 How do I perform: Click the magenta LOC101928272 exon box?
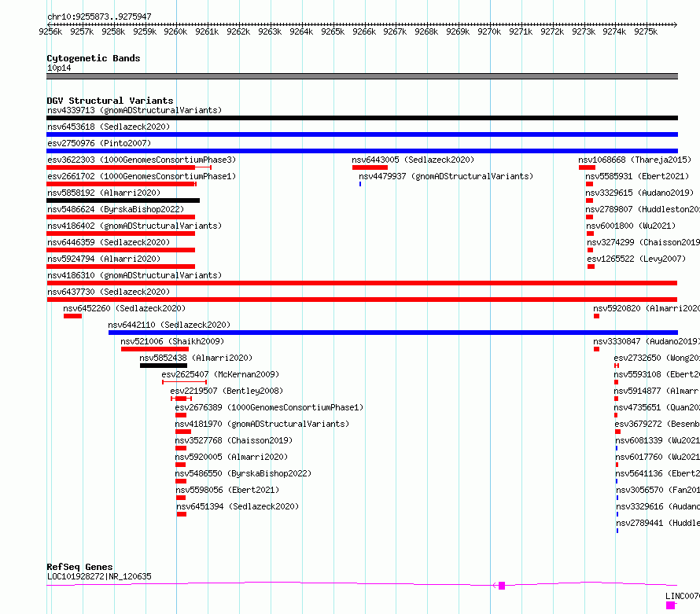point(502,586)
